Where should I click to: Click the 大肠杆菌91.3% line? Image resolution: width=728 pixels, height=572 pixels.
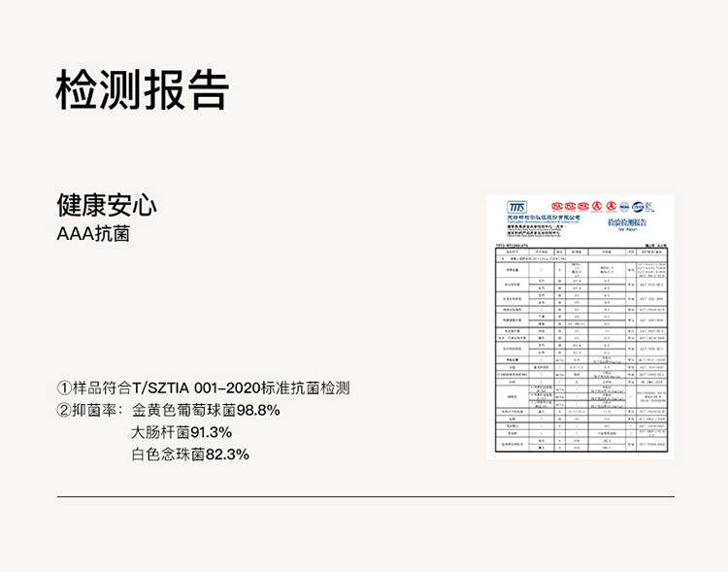point(182,432)
